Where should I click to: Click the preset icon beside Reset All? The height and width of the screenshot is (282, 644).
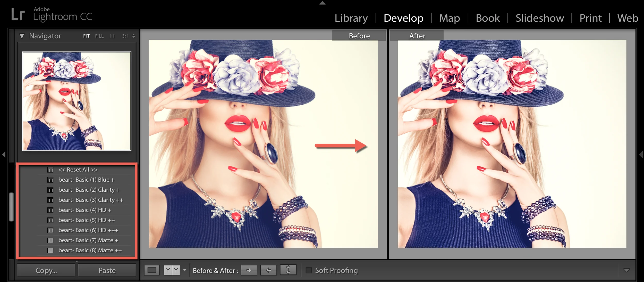50,170
